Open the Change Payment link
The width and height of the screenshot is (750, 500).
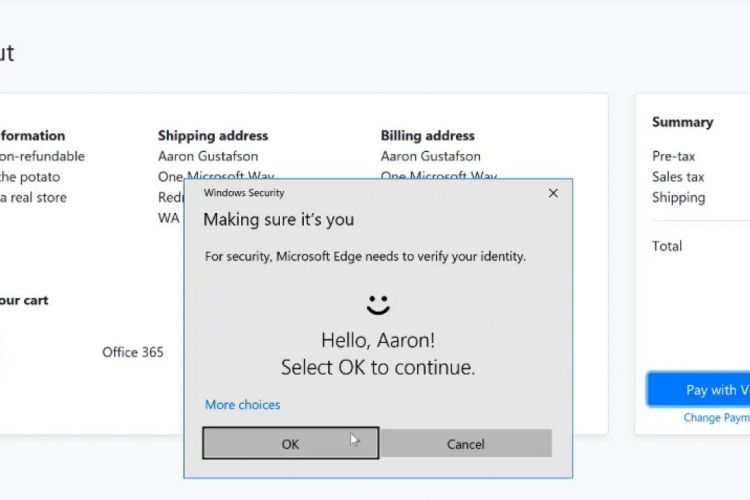pos(717,418)
